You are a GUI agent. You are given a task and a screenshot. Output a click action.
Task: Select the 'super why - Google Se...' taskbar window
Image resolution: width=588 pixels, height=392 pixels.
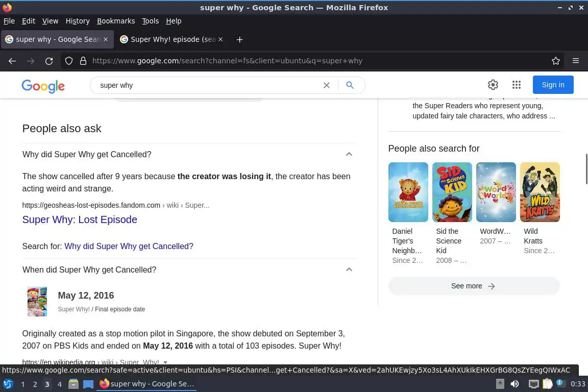146,384
